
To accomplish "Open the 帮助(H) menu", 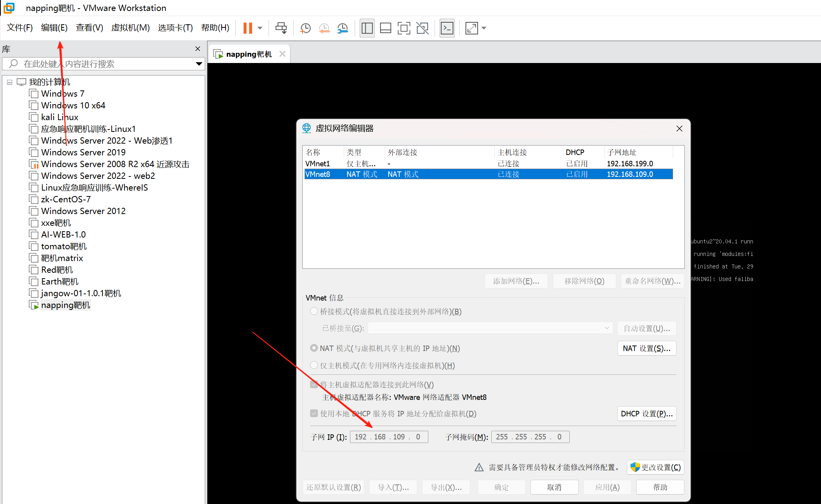I will click(215, 28).
